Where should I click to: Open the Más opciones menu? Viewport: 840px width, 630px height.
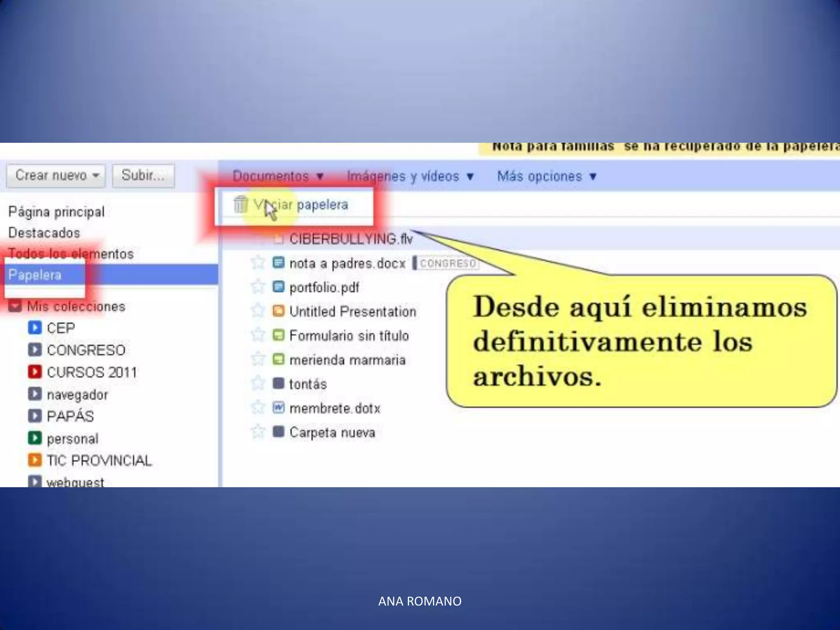click(546, 176)
